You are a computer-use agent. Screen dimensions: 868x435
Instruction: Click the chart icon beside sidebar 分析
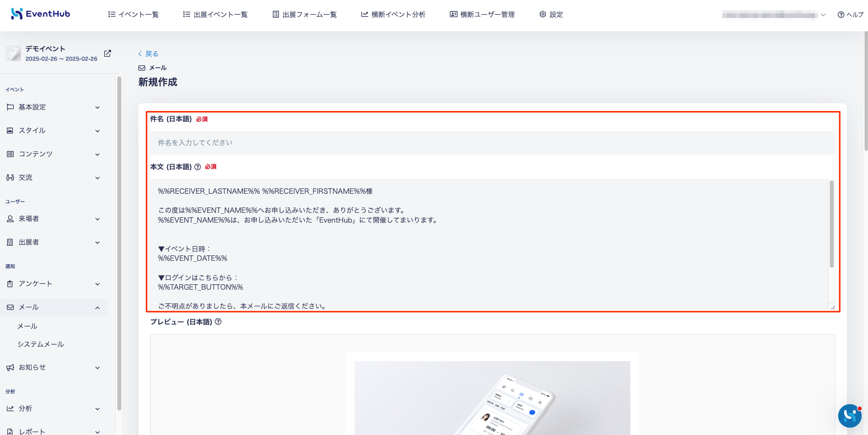coord(10,409)
